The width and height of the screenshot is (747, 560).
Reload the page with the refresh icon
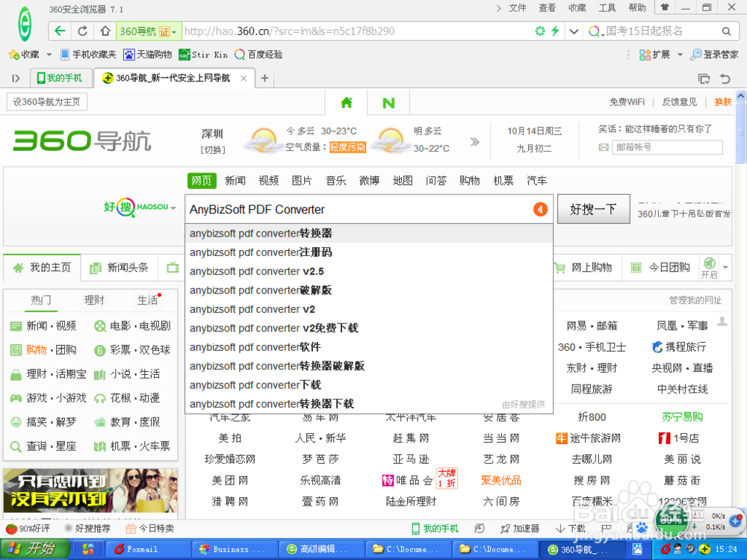[82, 31]
